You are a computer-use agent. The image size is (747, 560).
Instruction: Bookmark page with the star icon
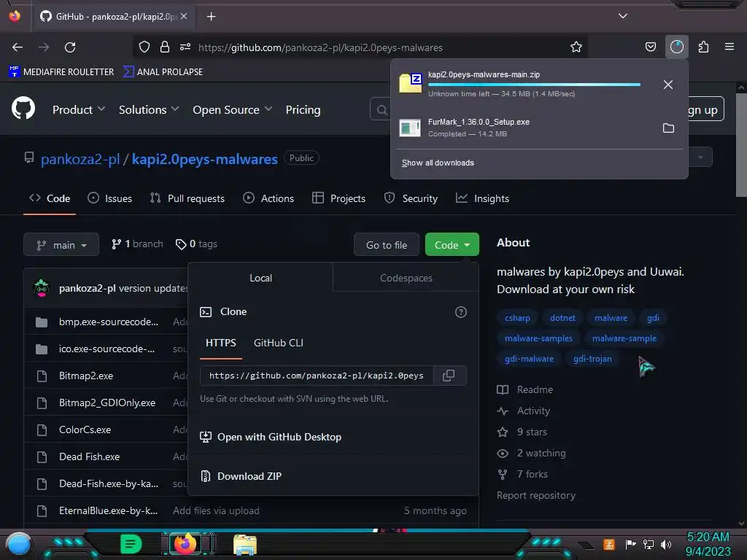tap(576, 47)
